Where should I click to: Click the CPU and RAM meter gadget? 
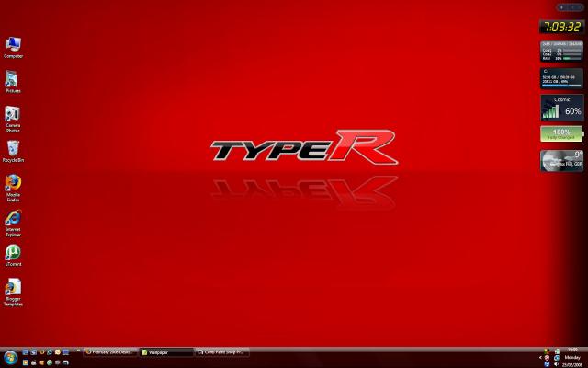(x=561, y=52)
